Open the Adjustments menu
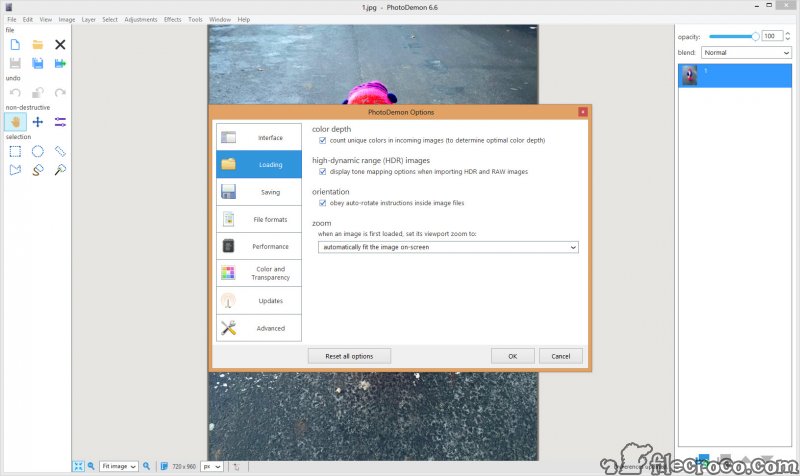This screenshot has height=476, width=800. tap(141, 19)
